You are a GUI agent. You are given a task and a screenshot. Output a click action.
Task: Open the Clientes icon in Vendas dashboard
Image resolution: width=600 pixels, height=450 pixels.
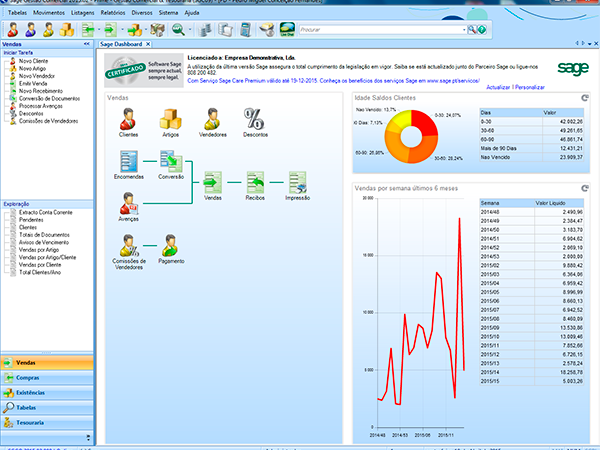coord(128,119)
